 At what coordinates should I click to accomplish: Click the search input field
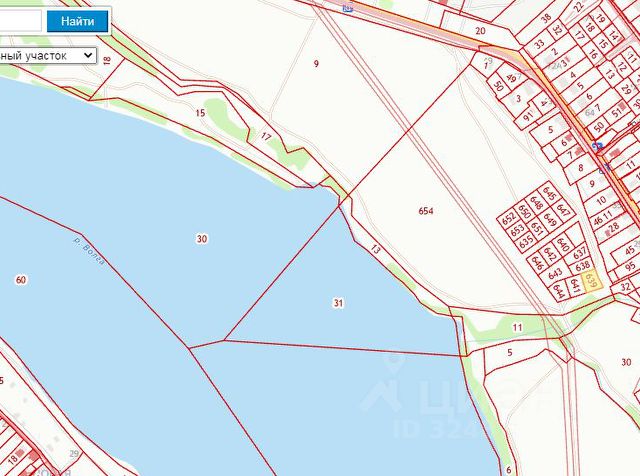point(20,21)
